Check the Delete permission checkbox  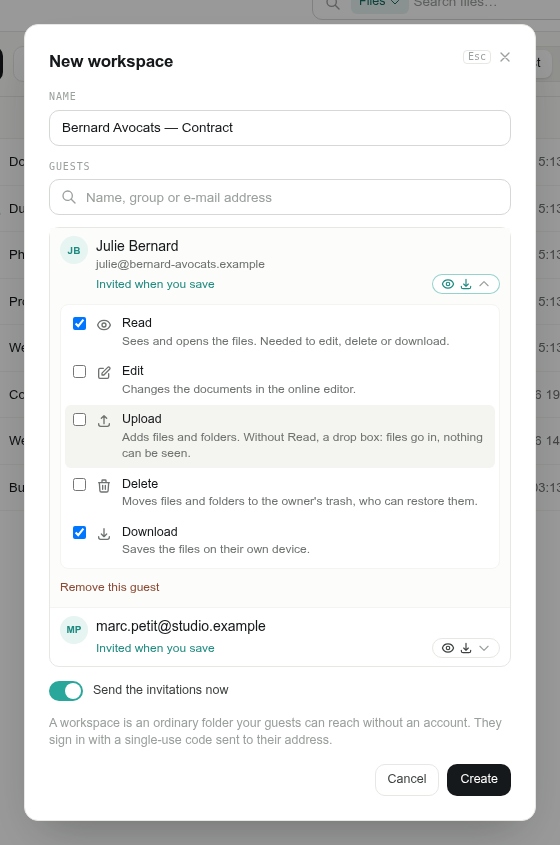pos(79,484)
